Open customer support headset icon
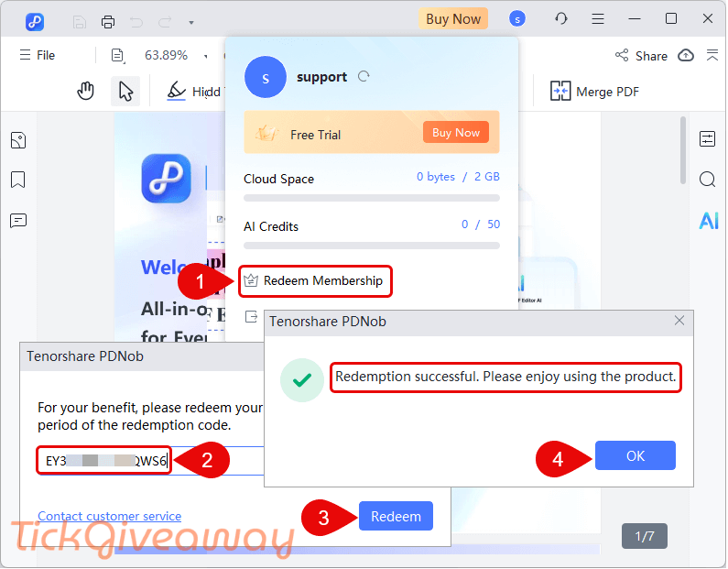This screenshot has height=569, width=728. pos(560,18)
